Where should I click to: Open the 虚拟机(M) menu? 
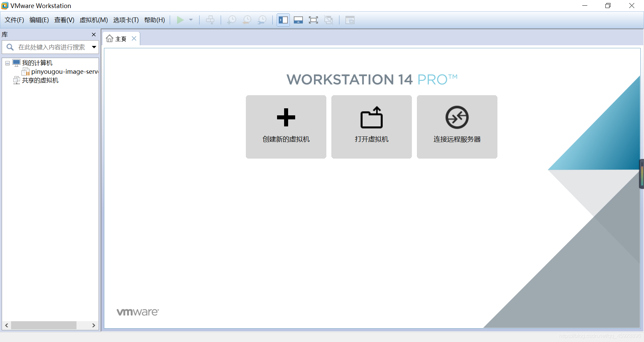click(x=94, y=20)
